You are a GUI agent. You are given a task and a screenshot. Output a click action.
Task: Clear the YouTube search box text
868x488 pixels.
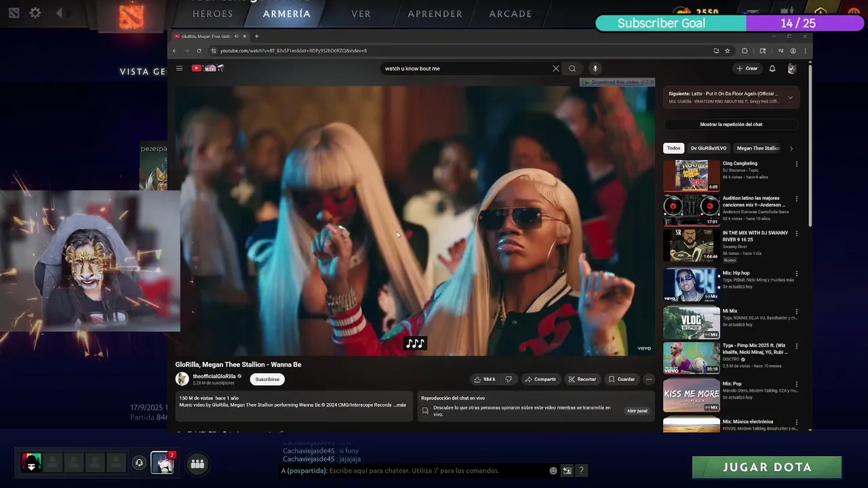(556, 68)
